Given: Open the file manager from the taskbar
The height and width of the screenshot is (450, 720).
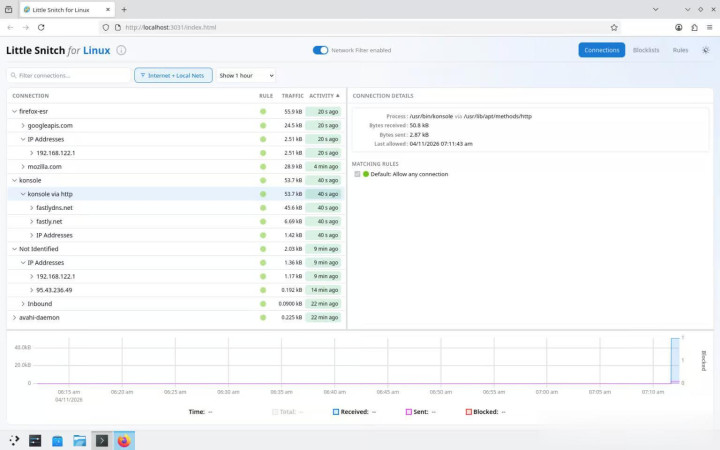Looking at the screenshot, I should click(x=79, y=440).
